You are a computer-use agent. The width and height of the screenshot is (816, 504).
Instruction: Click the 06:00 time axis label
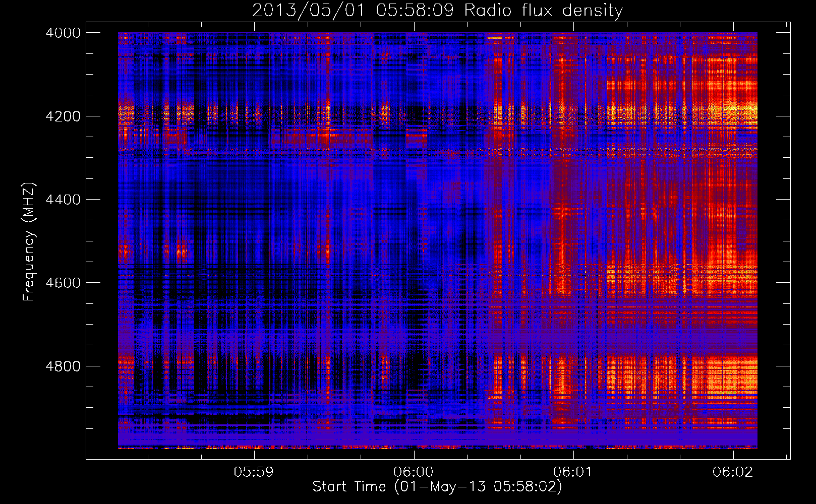414,472
